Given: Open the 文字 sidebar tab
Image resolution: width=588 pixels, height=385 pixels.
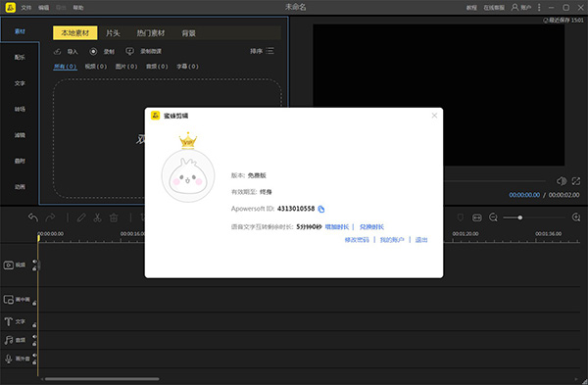Looking at the screenshot, I should [20, 83].
